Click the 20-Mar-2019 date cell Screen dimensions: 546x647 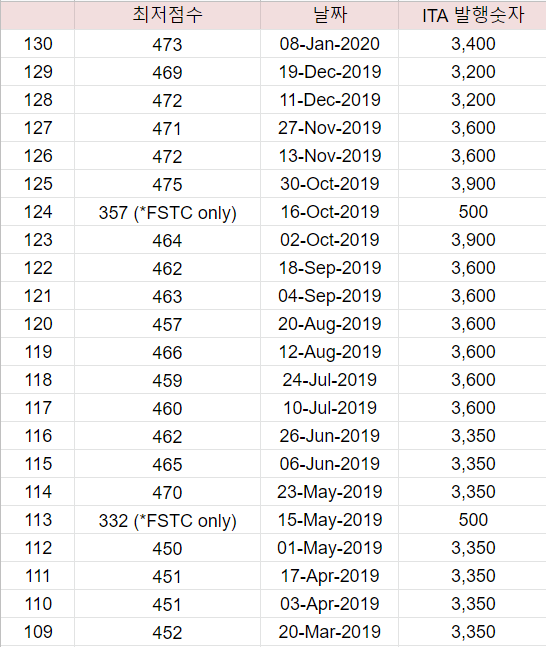(329, 632)
